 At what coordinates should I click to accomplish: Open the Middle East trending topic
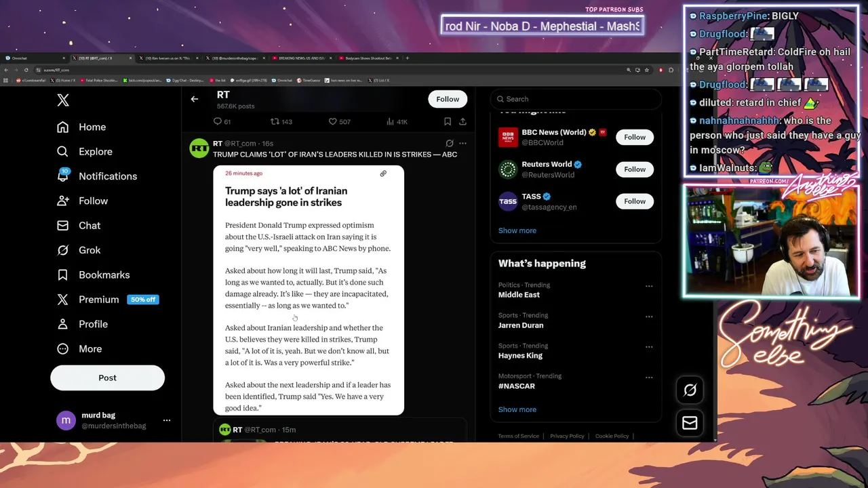576,290
